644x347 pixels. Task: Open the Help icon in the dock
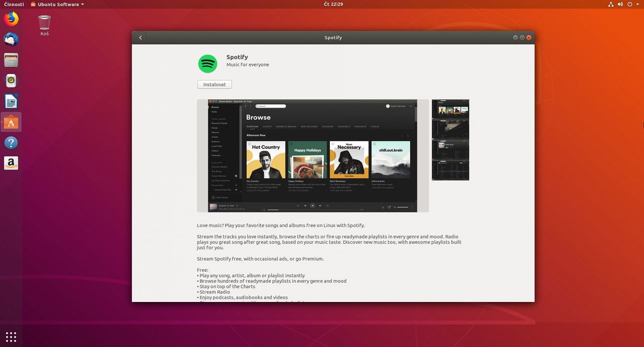(x=11, y=143)
